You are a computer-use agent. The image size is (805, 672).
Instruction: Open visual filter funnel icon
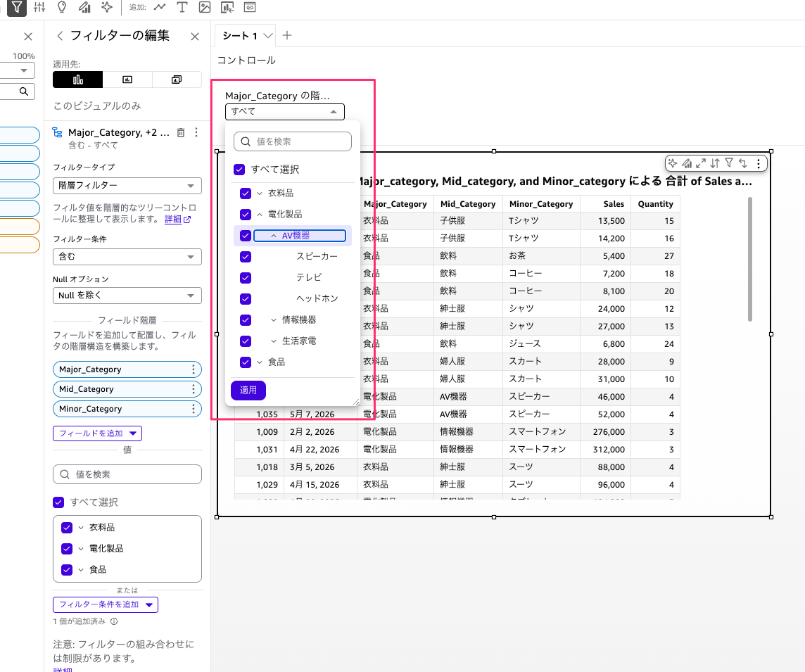coord(729,163)
